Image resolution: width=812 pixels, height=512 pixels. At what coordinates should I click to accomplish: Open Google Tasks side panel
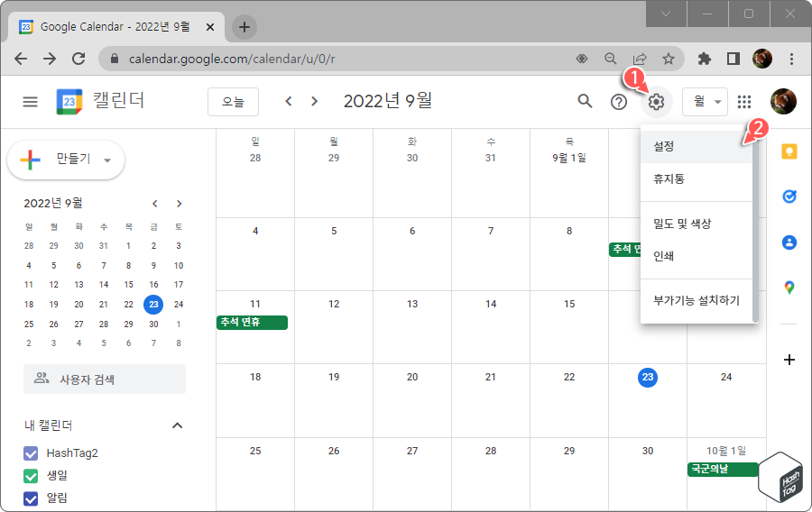click(x=789, y=197)
